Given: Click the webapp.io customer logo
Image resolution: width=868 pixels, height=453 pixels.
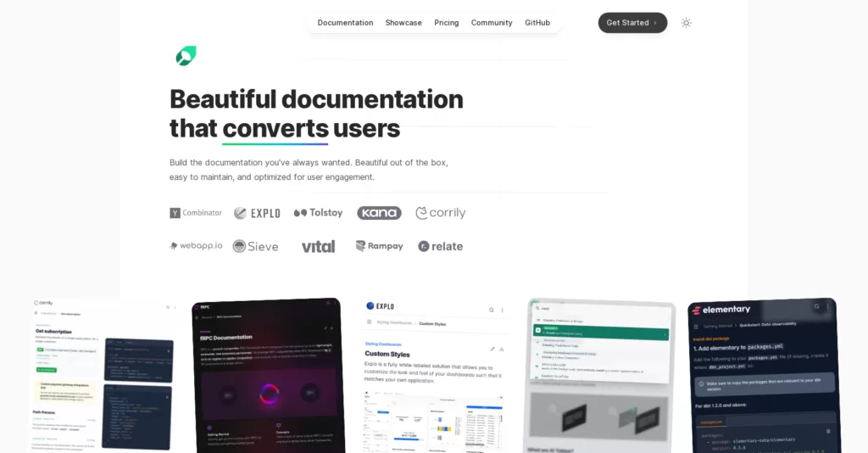Looking at the screenshot, I should (x=196, y=246).
